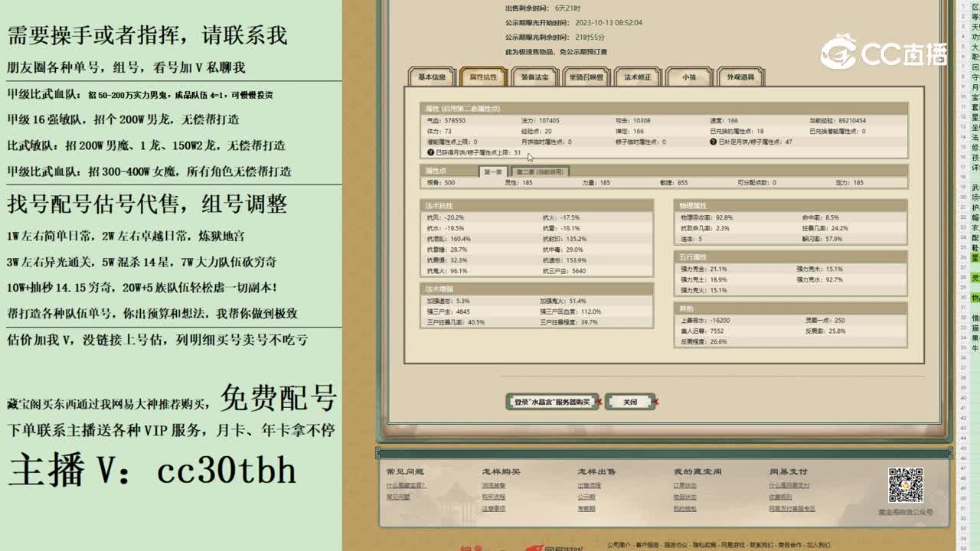Click the 攻击: 10308 value
Viewport: 980px width, 551px height.
(633, 121)
